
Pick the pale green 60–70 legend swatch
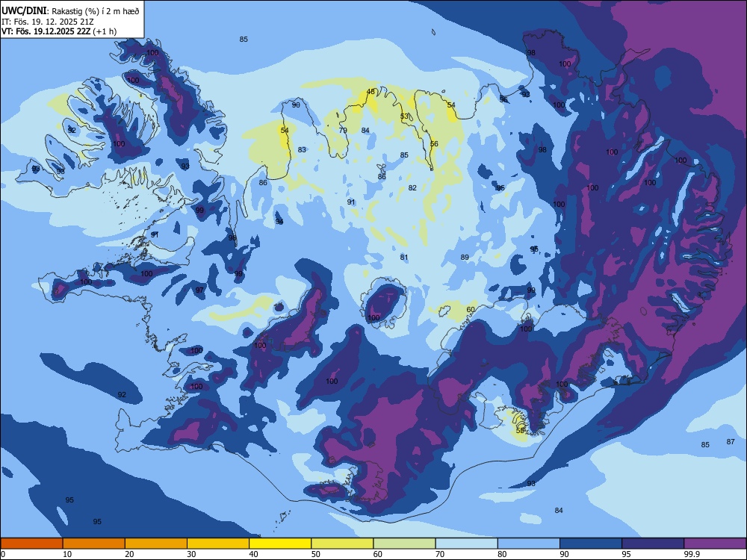point(404,544)
